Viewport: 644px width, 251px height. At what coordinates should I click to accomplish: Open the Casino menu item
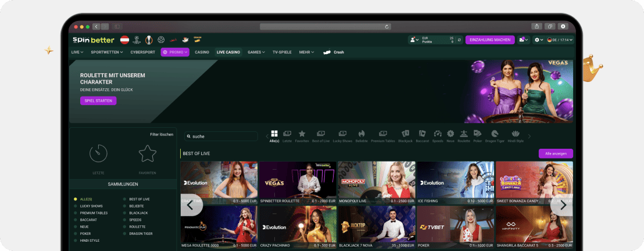click(x=202, y=52)
